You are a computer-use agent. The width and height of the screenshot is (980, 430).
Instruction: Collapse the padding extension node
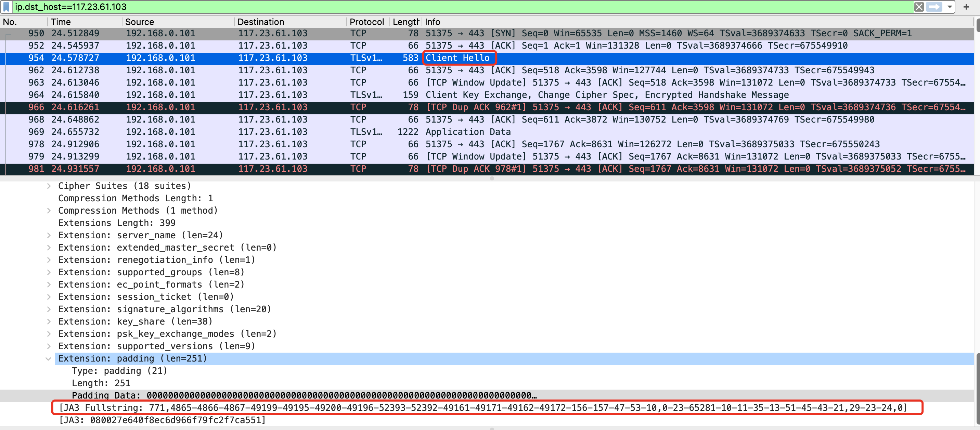pyautogui.click(x=48, y=358)
